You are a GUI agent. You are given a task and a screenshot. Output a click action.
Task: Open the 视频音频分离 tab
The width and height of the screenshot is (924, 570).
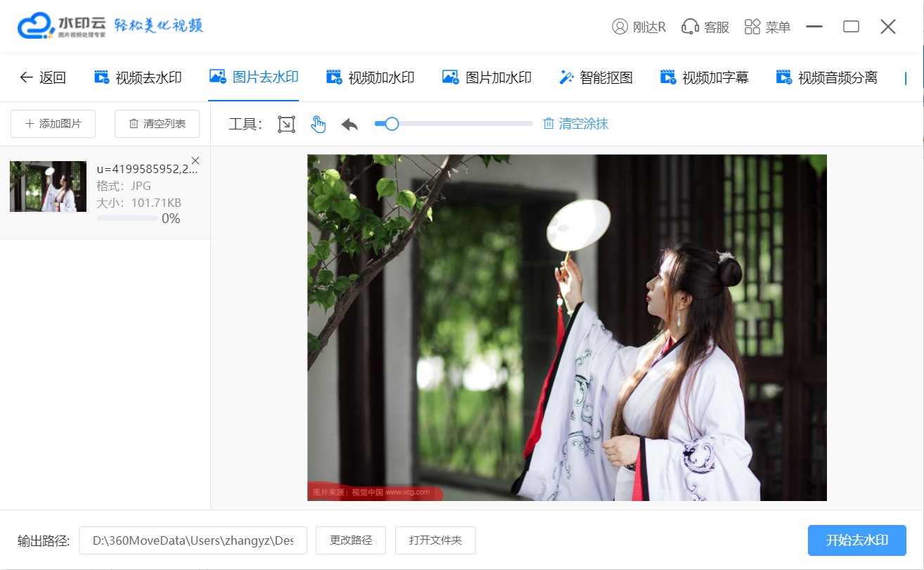pos(826,77)
